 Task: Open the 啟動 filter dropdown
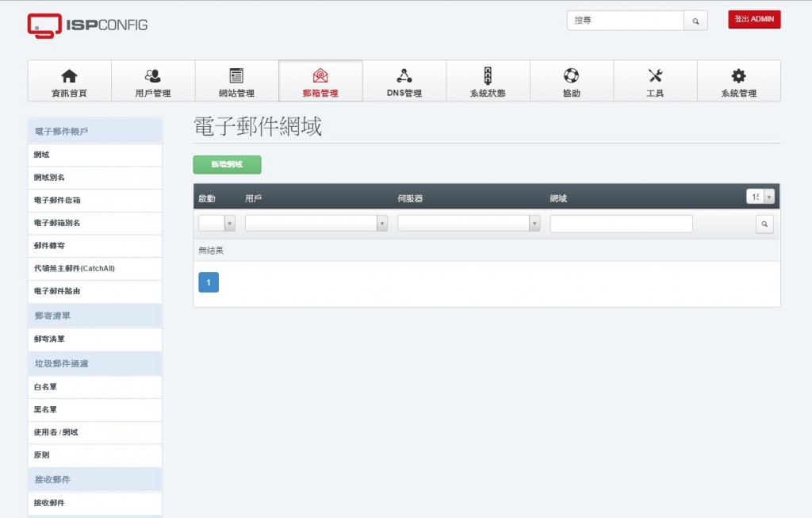point(217,223)
